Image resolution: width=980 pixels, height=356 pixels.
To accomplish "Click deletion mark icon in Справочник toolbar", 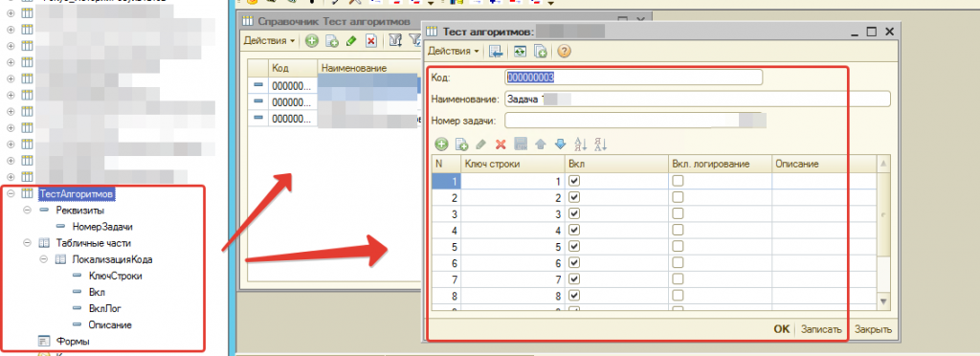I will [370, 41].
